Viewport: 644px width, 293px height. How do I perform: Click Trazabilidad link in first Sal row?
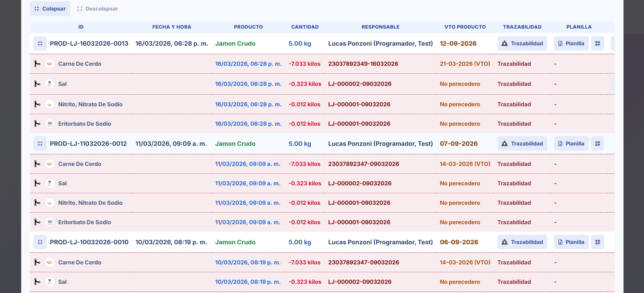point(514,84)
